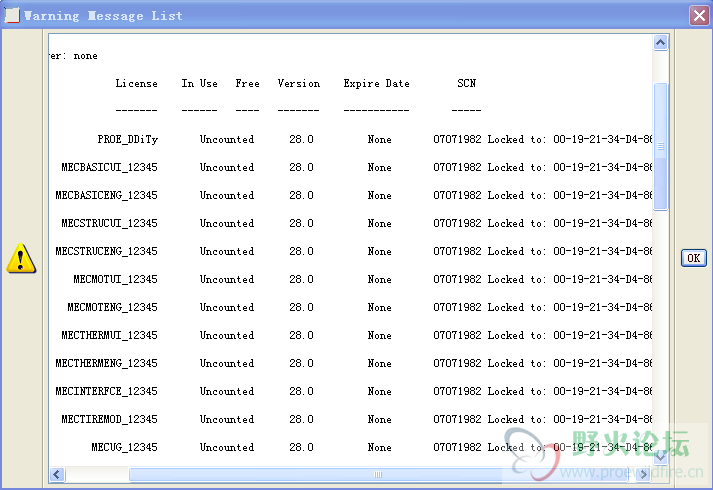Click None expire date for MECTHERMENG_12345
The image size is (713, 490).
379,363
